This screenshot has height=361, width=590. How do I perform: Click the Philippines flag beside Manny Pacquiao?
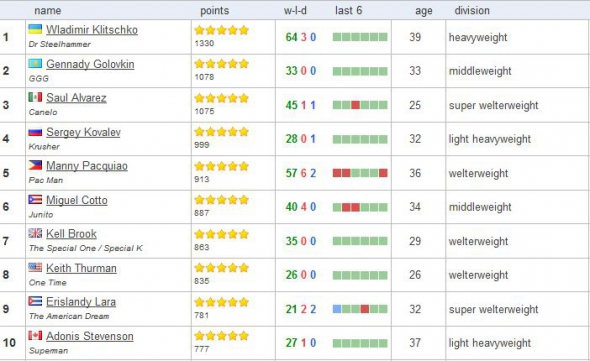click(x=35, y=165)
